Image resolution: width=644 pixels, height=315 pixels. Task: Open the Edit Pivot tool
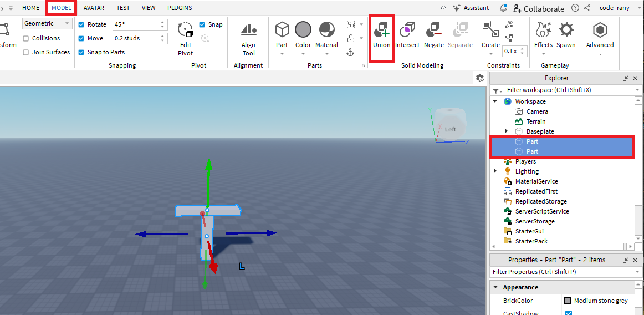[185, 40]
